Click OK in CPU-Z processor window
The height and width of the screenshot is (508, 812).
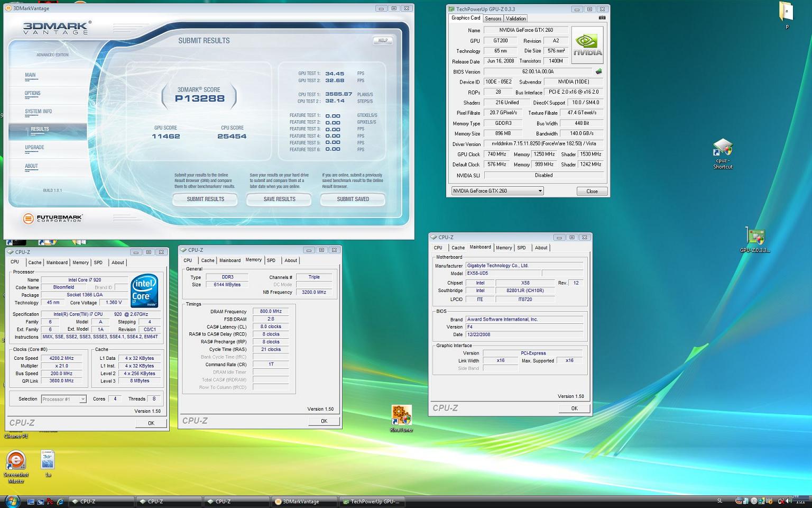click(151, 423)
